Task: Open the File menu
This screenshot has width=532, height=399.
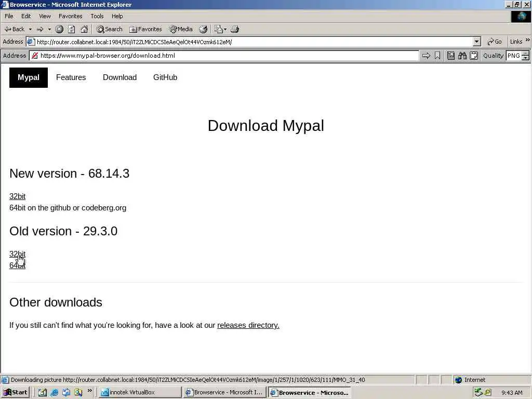Action: tap(9, 16)
